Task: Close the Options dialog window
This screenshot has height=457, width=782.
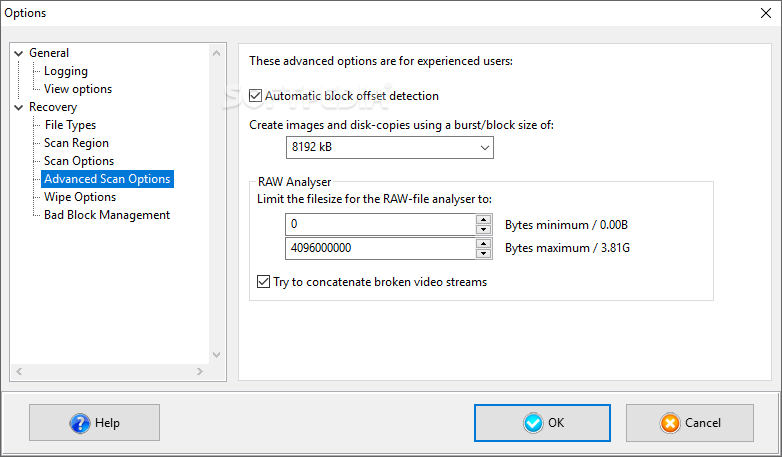Action: (766, 13)
